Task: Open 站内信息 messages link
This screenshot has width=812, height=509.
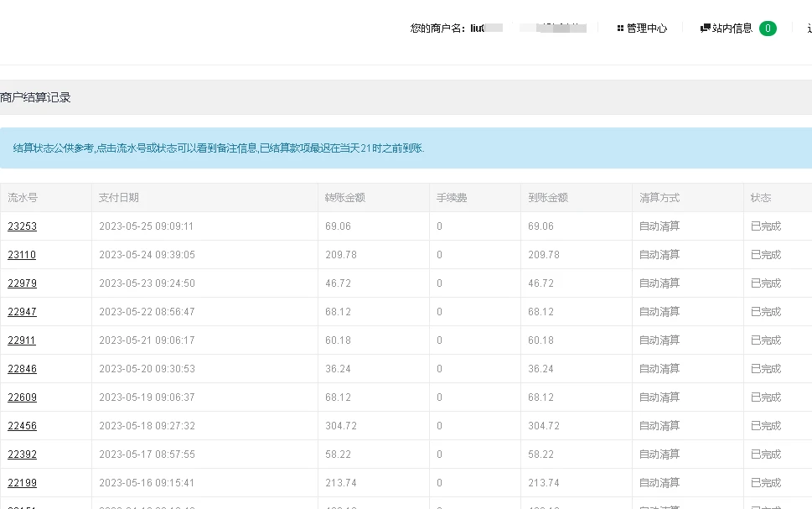Action: click(732, 29)
